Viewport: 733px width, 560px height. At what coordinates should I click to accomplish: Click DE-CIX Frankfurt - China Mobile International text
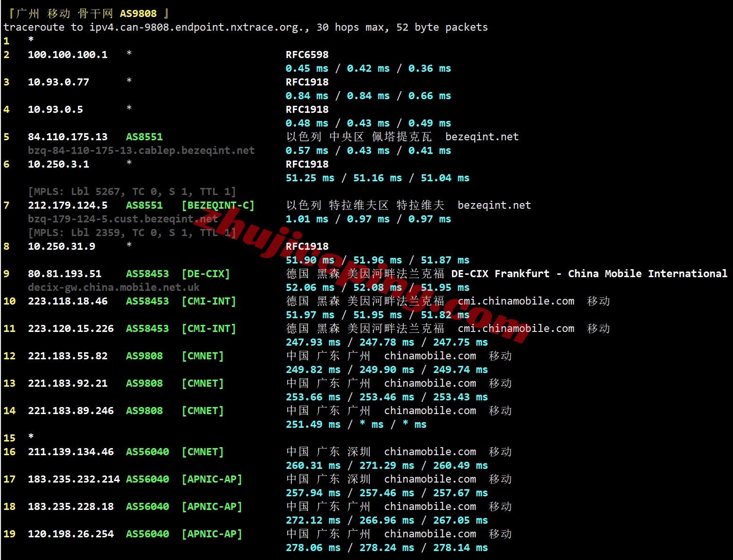click(589, 274)
